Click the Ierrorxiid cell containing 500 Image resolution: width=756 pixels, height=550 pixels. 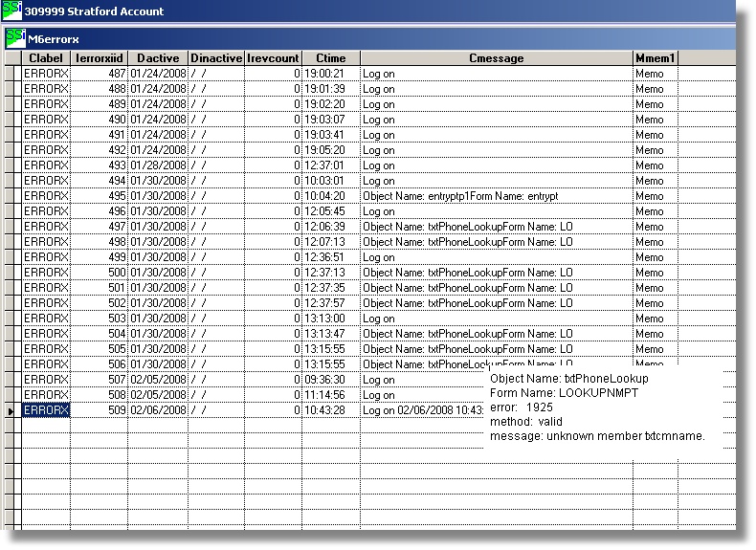[100, 273]
